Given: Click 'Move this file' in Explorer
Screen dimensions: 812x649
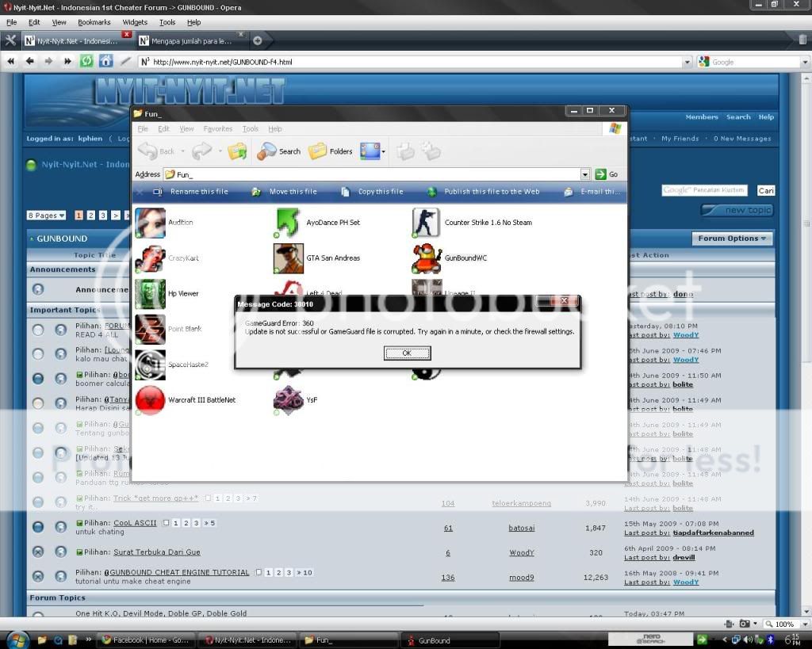Looking at the screenshot, I should tap(285, 192).
